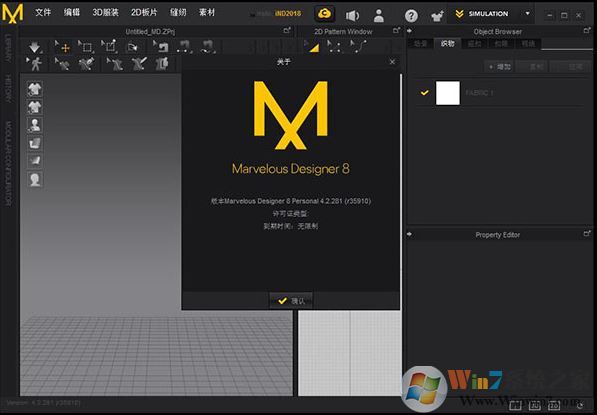Click the third icon in the lower toolbar row
This screenshot has width=597, height=415.
click(x=86, y=64)
